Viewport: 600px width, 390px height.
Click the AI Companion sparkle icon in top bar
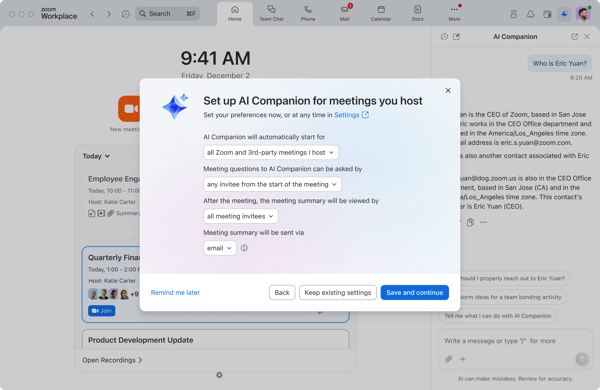564,14
